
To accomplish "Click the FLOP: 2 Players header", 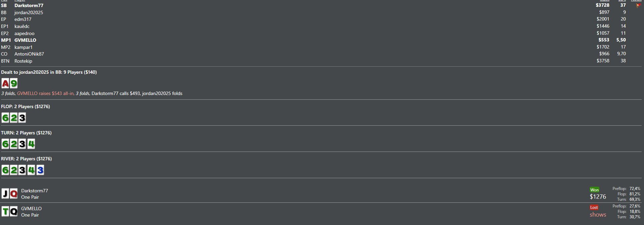I will [26, 106].
